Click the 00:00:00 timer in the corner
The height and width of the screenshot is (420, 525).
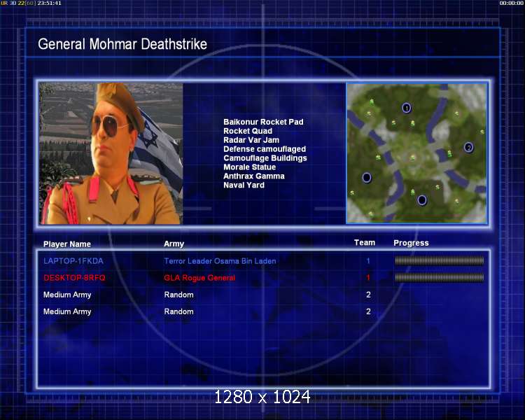coord(511,3)
